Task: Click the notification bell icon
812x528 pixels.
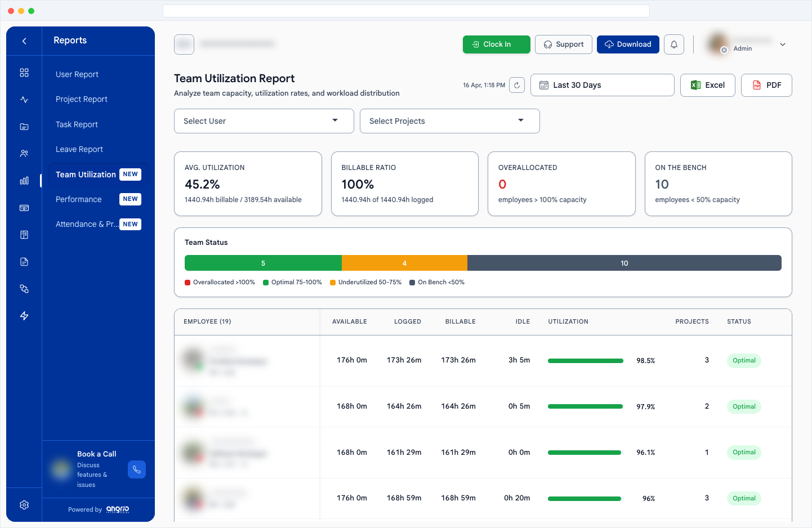Action: point(673,44)
